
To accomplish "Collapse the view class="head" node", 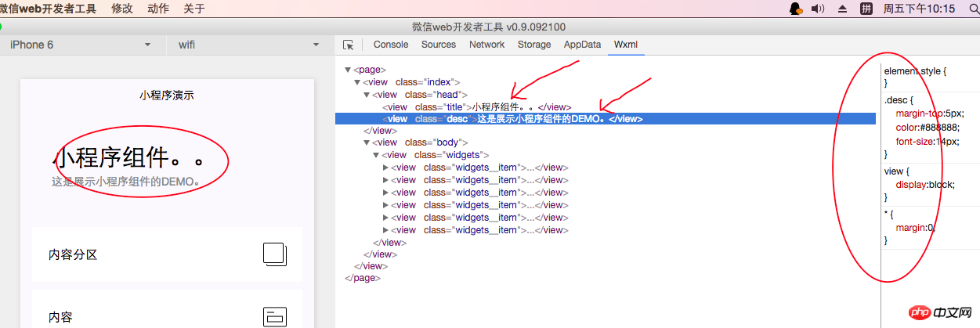I will click(367, 95).
